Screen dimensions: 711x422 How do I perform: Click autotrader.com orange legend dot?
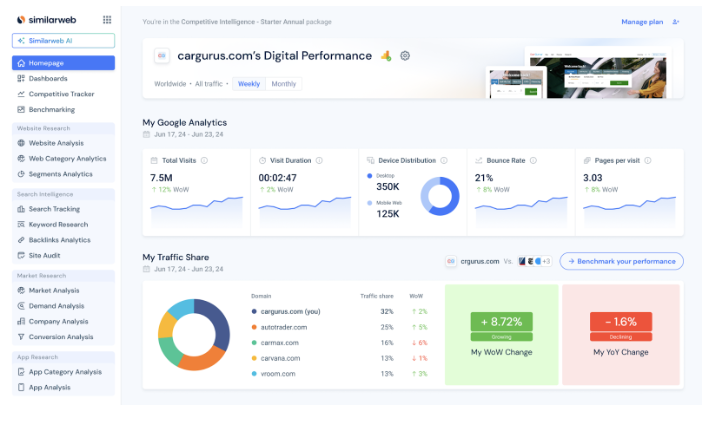click(x=254, y=327)
